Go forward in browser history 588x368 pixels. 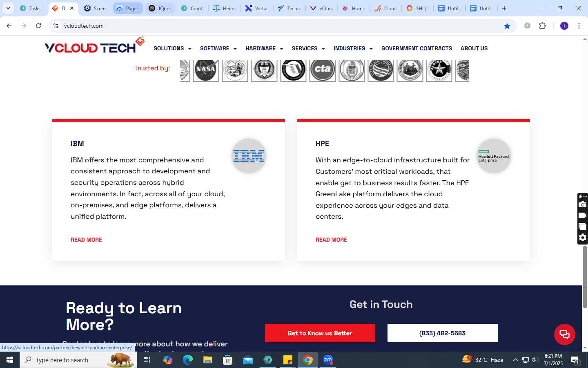tap(24, 26)
